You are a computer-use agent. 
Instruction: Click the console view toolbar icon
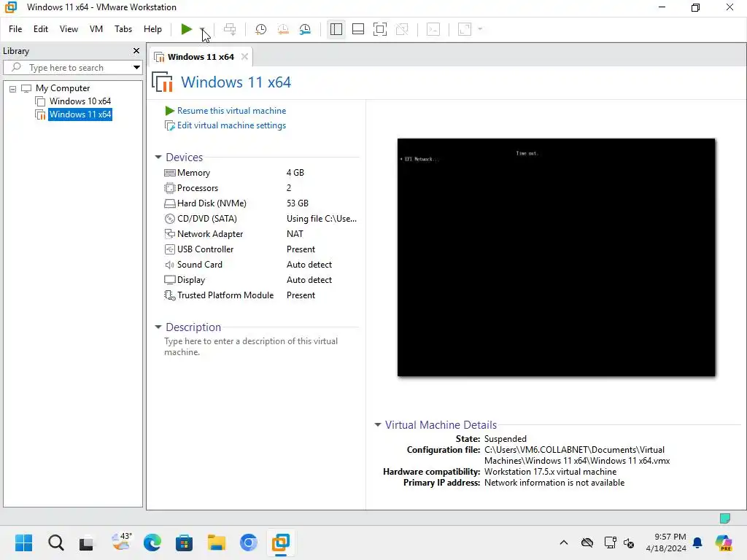pyautogui.click(x=433, y=29)
